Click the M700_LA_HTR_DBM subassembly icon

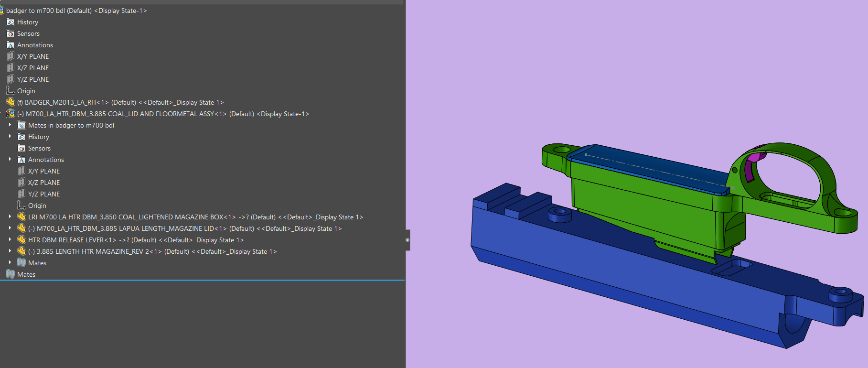(11, 114)
